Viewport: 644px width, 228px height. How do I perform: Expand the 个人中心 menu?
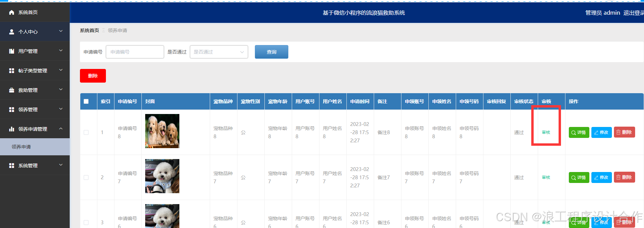coord(61,31)
